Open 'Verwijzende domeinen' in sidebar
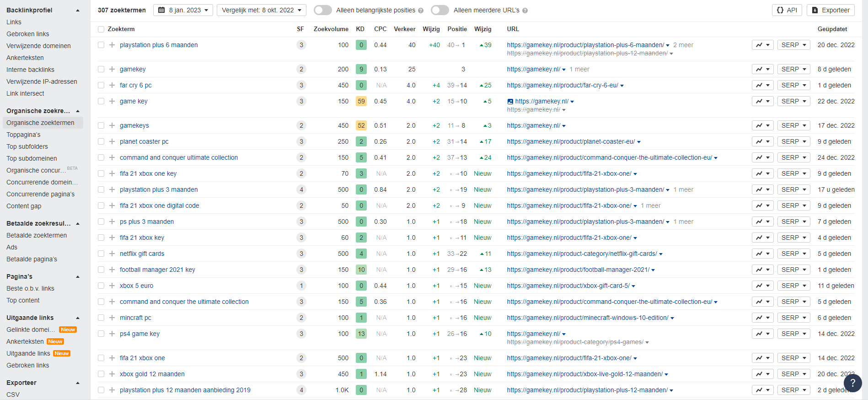The image size is (868, 400). coord(38,46)
